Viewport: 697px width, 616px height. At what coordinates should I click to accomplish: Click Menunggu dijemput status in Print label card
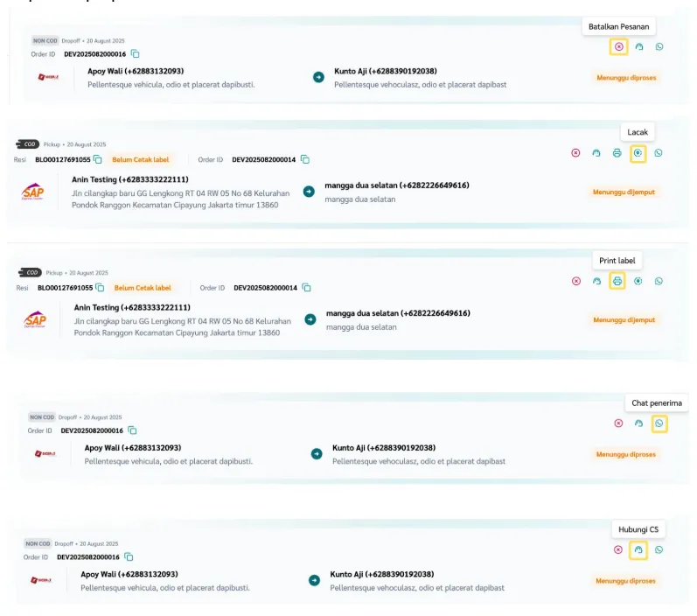pyautogui.click(x=624, y=320)
